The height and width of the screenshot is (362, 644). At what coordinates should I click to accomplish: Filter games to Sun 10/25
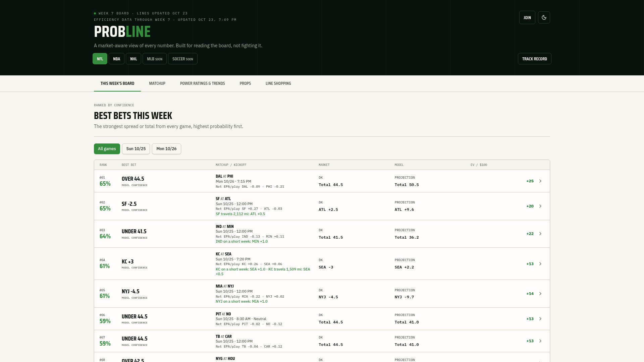point(136,149)
